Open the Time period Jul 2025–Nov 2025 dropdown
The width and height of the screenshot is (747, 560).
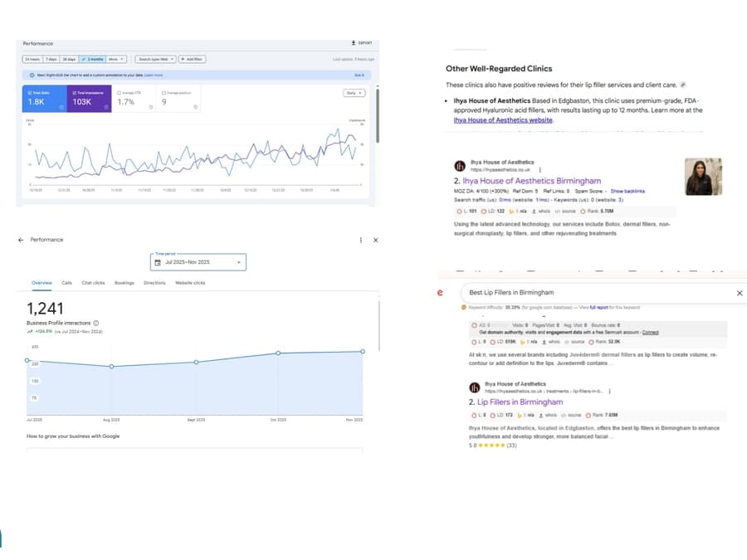coord(198,262)
